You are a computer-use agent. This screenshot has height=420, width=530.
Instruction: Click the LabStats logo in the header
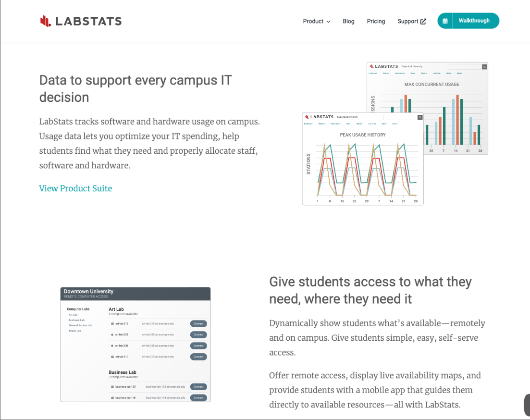coord(81,21)
